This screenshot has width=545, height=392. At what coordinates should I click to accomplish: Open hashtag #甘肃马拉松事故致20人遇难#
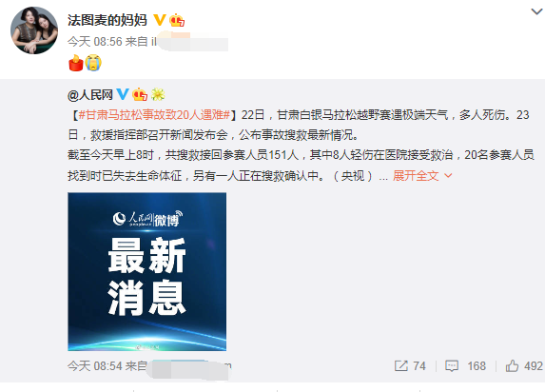click(154, 115)
